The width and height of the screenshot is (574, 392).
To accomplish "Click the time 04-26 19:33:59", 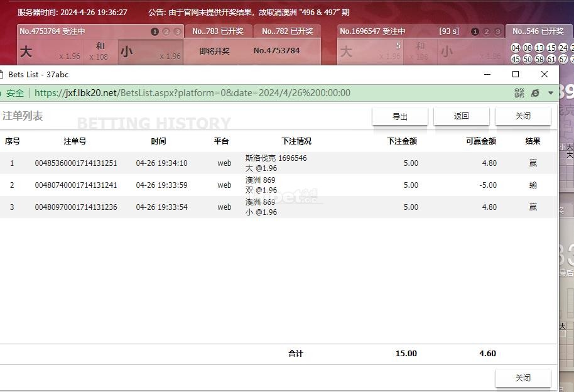I will [x=161, y=185].
